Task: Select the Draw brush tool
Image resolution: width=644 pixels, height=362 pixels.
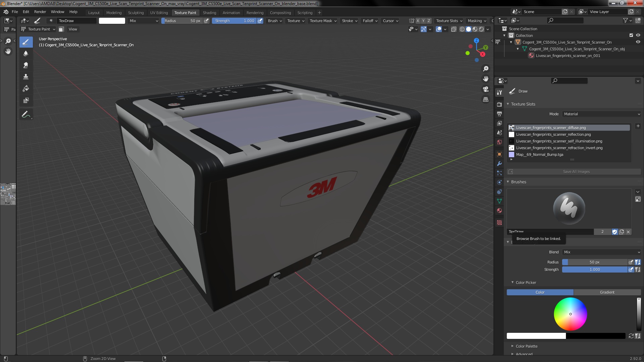Action: [26, 42]
